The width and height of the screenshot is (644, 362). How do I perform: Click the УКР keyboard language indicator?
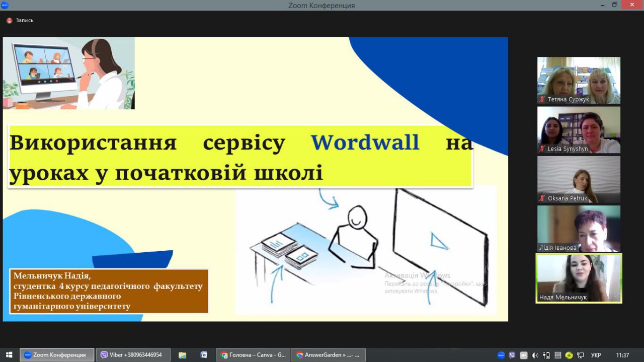(x=596, y=355)
